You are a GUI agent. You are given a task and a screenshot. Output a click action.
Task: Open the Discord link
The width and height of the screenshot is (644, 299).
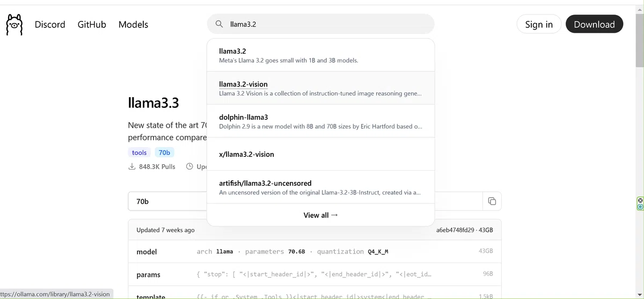coord(50,24)
